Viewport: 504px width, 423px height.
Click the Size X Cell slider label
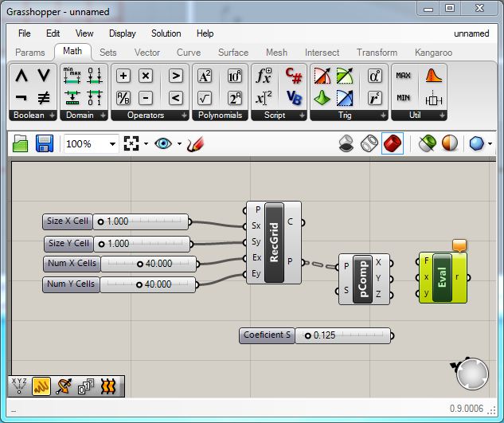point(68,221)
